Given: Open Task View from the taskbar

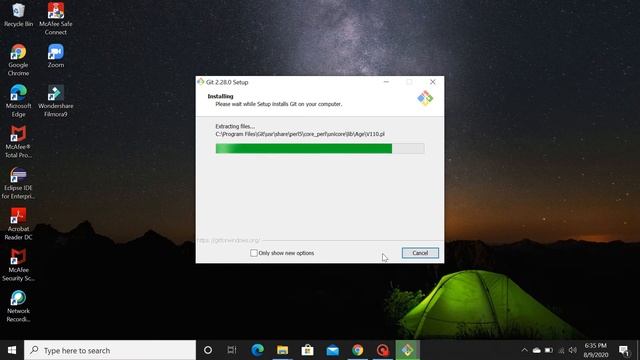Looking at the screenshot, I should tap(232, 350).
